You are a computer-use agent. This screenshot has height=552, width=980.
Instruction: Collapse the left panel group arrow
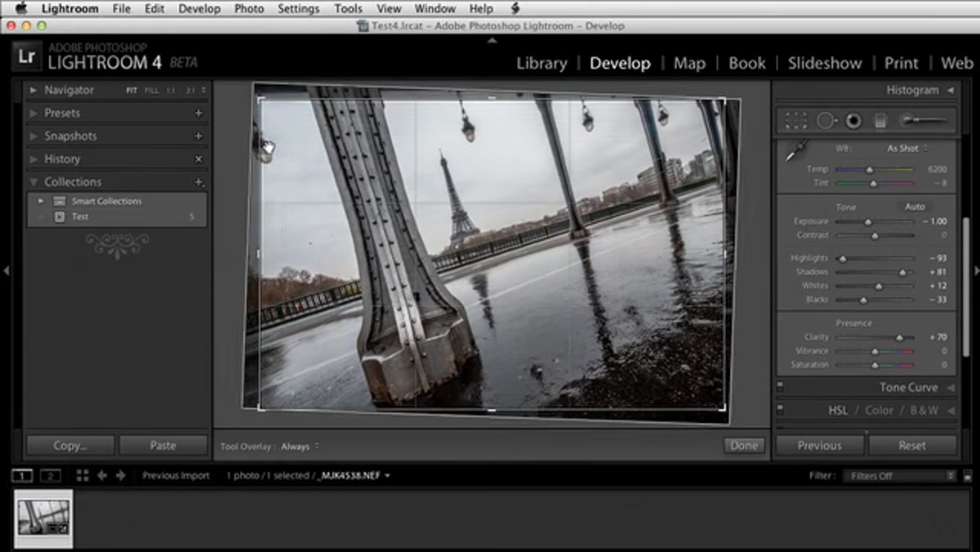coord(6,270)
